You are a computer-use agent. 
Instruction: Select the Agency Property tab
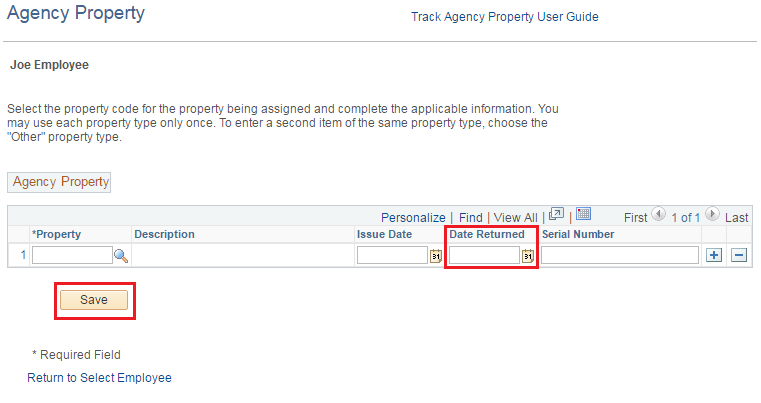pyautogui.click(x=60, y=182)
